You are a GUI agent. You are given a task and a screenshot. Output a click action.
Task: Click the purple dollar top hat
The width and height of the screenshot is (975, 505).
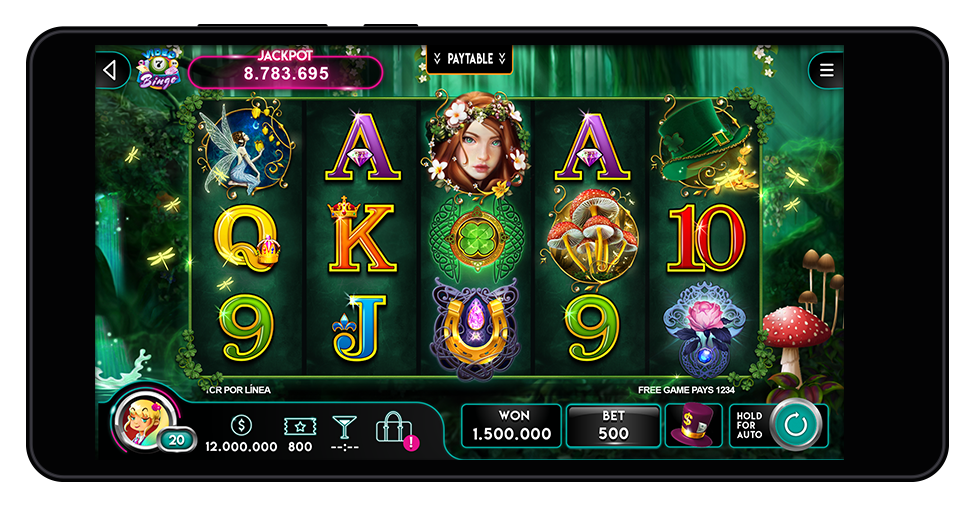pos(693,425)
